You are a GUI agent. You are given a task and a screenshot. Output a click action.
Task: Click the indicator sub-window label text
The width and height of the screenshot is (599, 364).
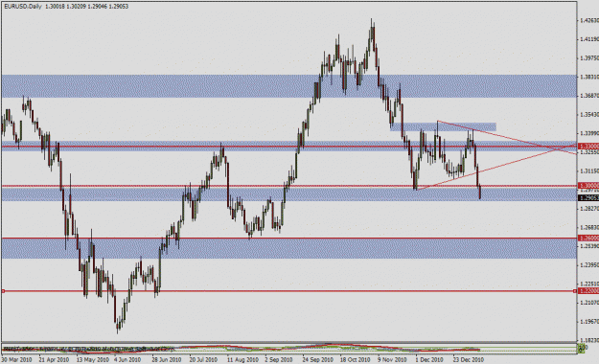coord(88,349)
